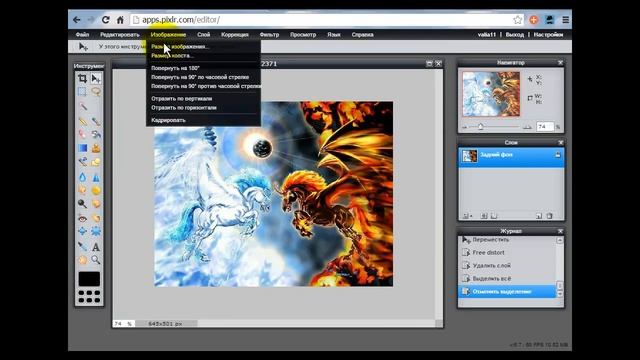Select the Drawing shapes tool
The width and height of the screenshot is (640, 360).
click(96, 161)
